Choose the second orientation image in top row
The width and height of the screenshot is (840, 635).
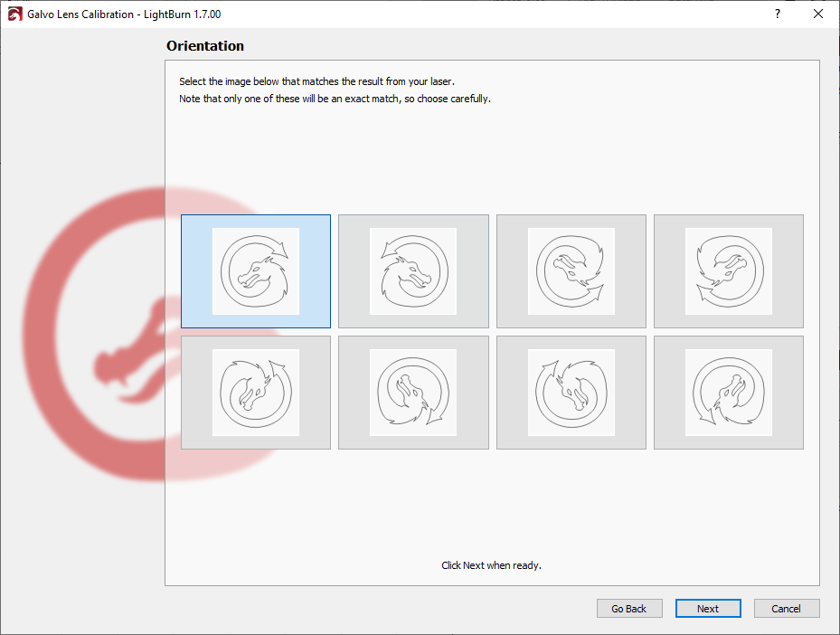click(413, 271)
